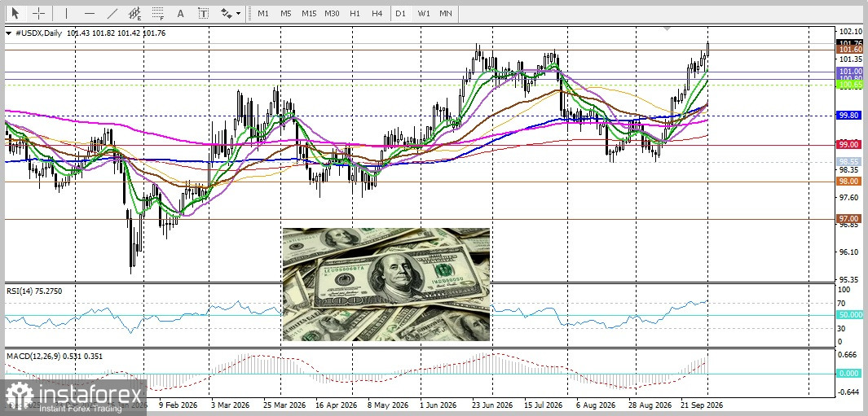Switch chart to H1 timeframe
The height and width of the screenshot is (416, 868).
coord(355,13)
